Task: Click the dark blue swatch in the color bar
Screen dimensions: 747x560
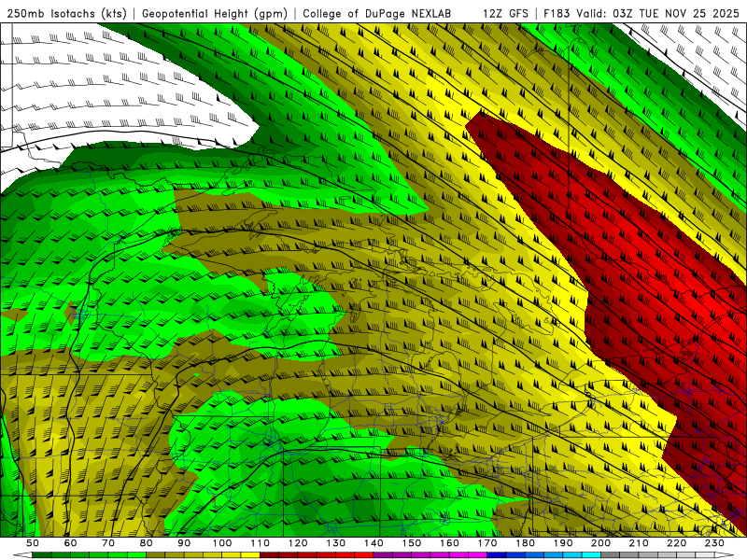Action: [497, 555]
